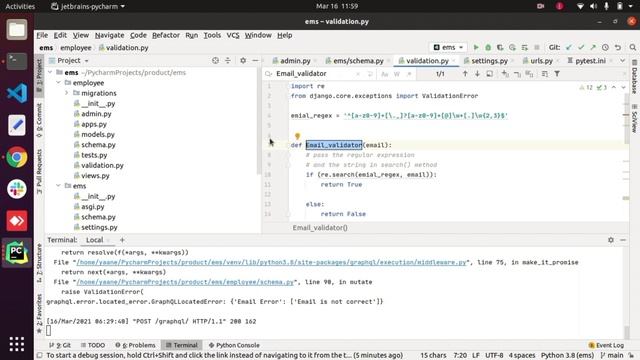Toggle Regex option in find bar

point(409,74)
